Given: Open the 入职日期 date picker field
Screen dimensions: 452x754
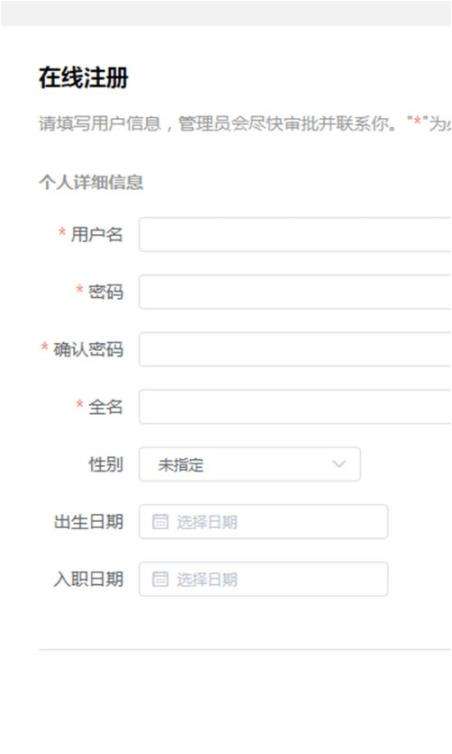Looking at the screenshot, I should 264,579.
